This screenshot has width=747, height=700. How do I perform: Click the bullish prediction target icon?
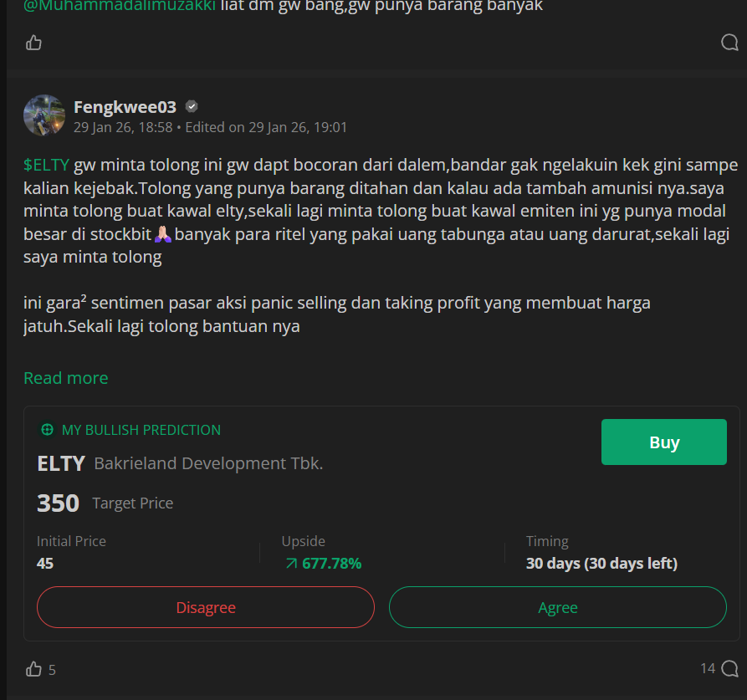pyautogui.click(x=46, y=429)
